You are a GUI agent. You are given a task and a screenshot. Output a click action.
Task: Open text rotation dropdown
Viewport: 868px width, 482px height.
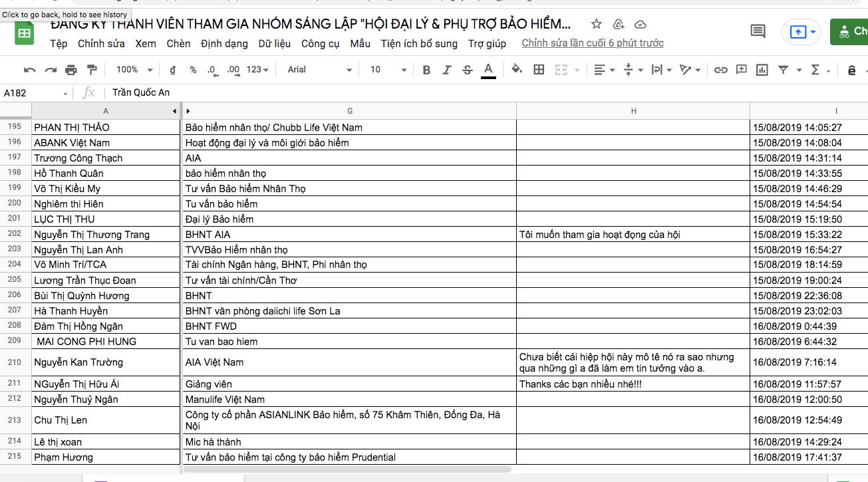coord(690,70)
